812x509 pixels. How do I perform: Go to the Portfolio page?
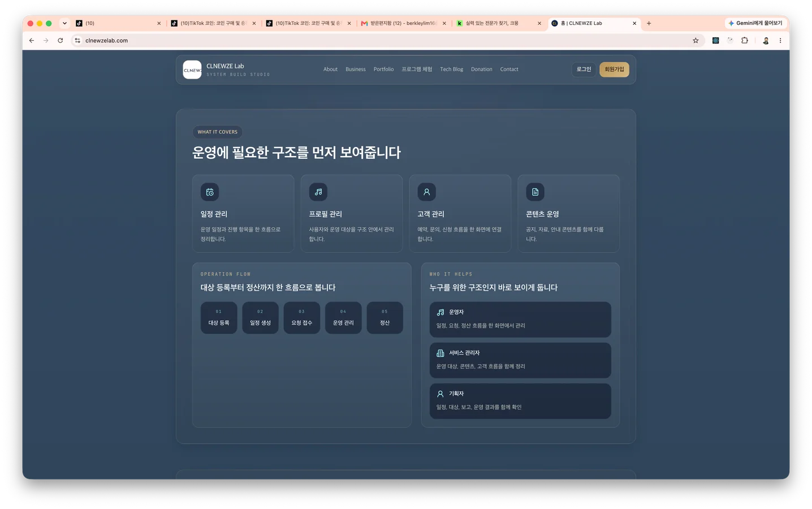[x=383, y=70]
